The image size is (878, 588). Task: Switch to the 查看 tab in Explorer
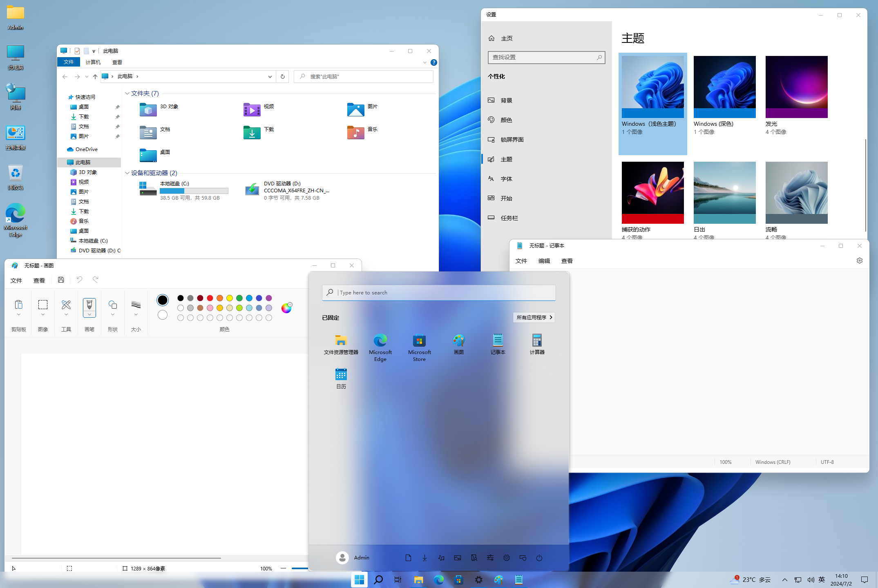pyautogui.click(x=117, y=62)
